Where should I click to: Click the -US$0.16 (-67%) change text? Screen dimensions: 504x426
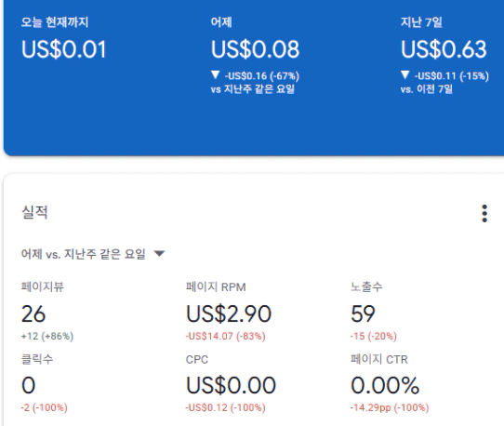tap(262, 76)
